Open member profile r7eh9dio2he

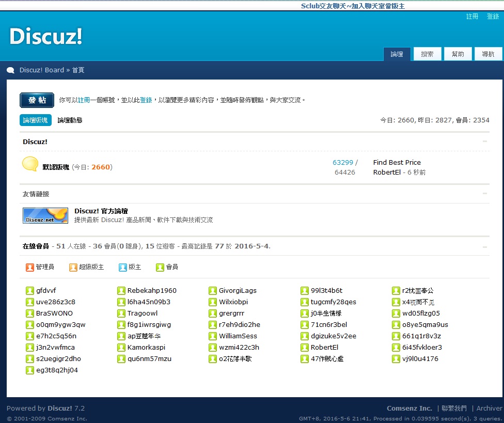coord(240,325)
